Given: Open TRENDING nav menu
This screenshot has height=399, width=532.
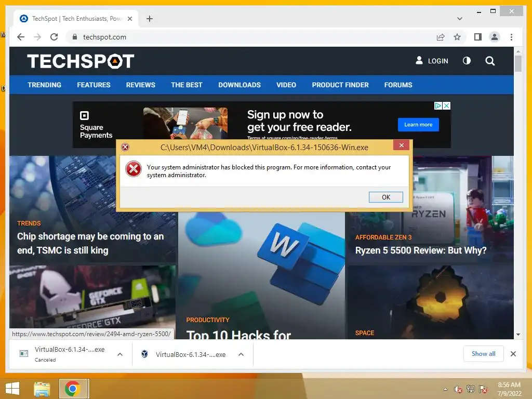Looking at the screenshot, I should [45, 85].
